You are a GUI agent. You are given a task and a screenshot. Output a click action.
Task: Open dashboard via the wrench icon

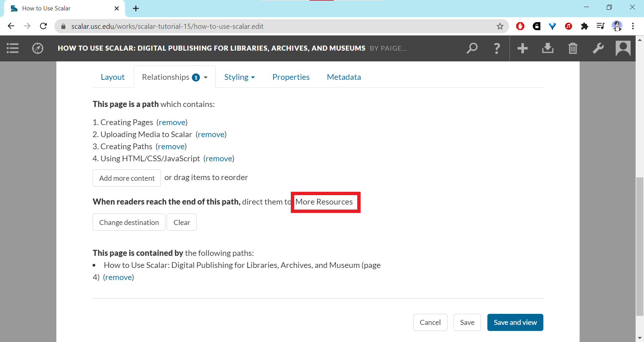pos(598,48)
